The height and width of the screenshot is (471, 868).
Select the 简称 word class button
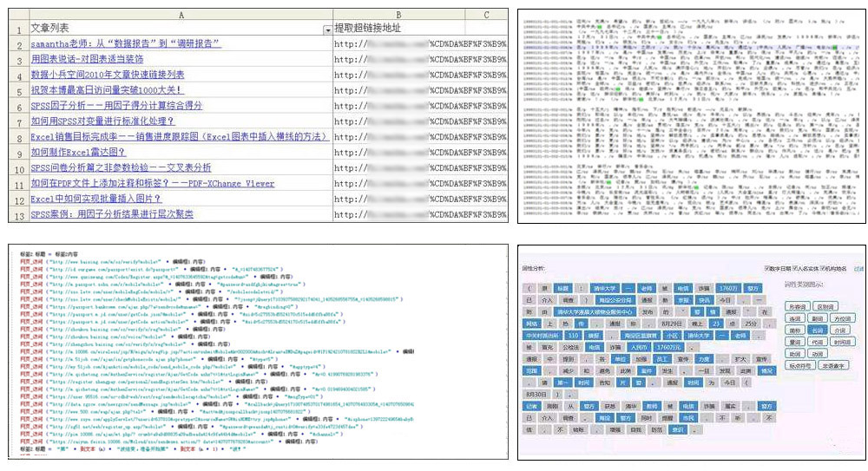pos(795,330)
